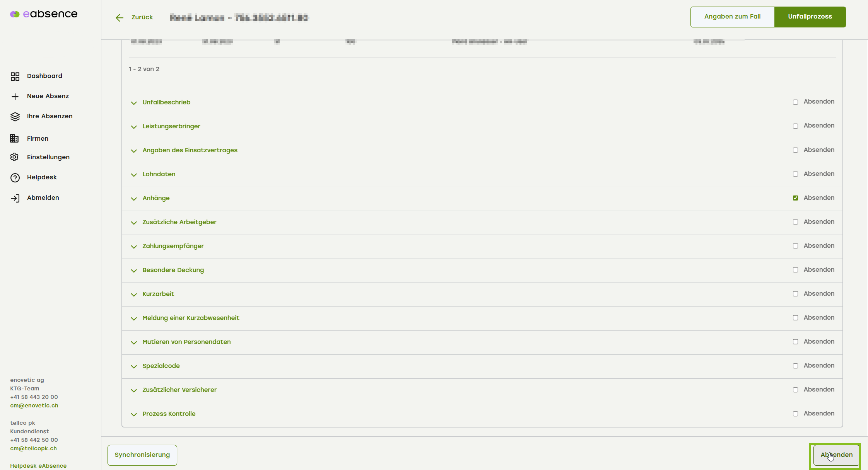
Task: Click the Dashboard grid icon
Action: [x=15, y=77]
